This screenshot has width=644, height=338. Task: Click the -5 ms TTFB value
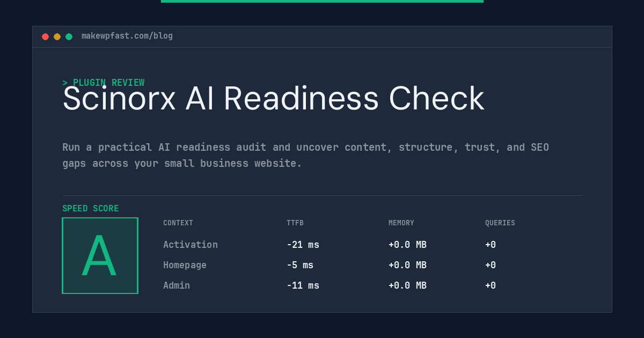300,265
